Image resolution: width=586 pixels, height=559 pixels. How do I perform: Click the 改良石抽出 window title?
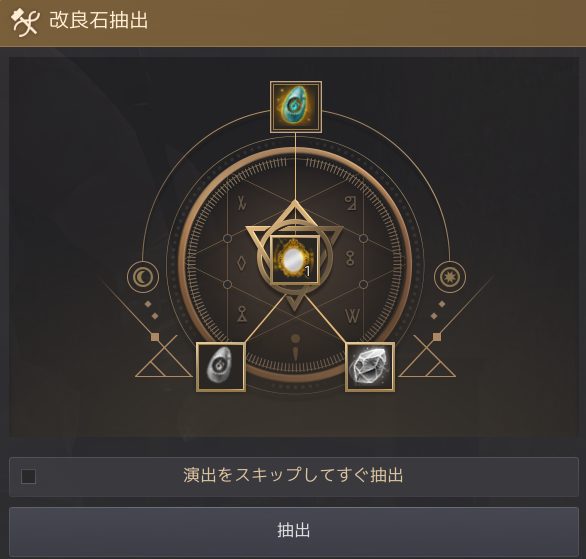pyautogui.click(x=99, y=20)
